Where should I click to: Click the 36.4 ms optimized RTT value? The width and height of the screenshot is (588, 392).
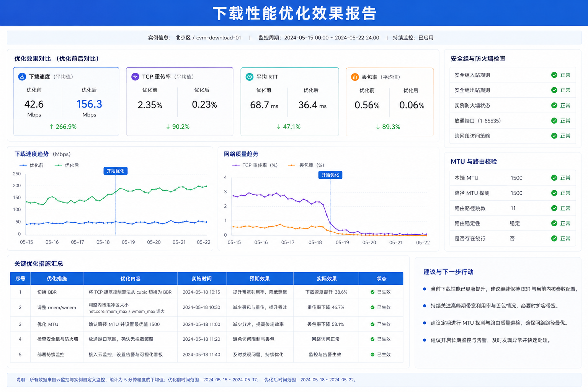click(x=312, y=105)
